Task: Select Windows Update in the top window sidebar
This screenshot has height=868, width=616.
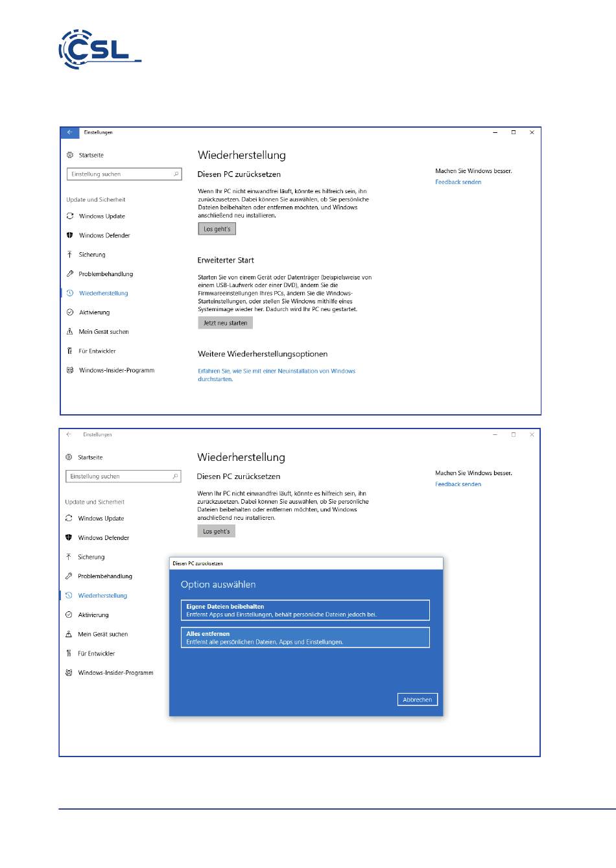Action: [102, 216]
